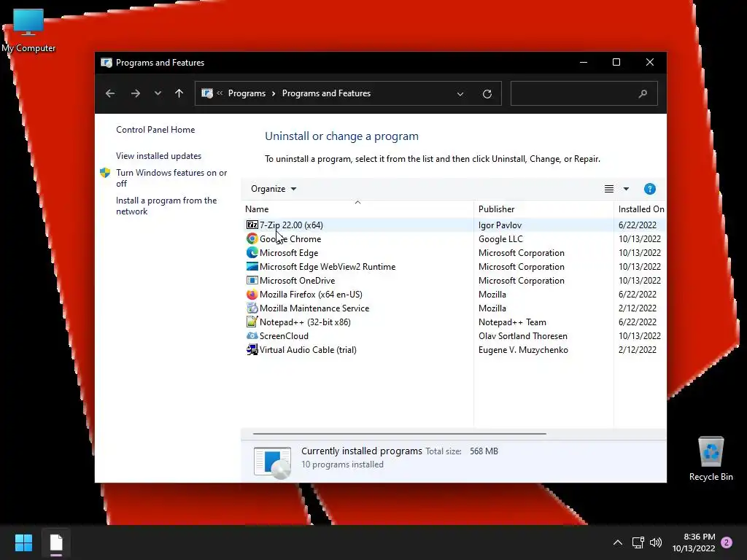Click the Google Chrome icon in list
The image size is (747, 560).
coord(252,238)
